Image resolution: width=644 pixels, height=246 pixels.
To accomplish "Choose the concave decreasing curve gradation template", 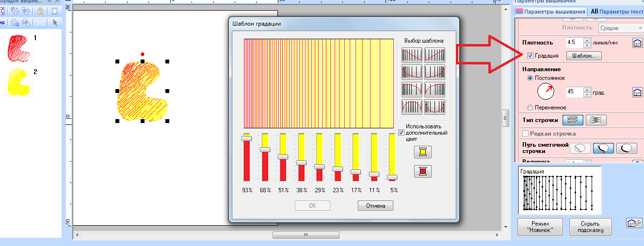I will pos(412,72).
